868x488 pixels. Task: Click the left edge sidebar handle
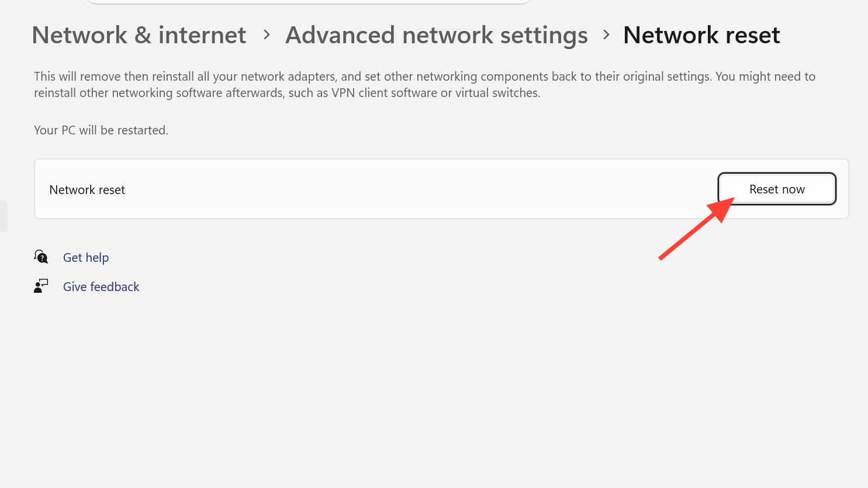click(4, 216)
